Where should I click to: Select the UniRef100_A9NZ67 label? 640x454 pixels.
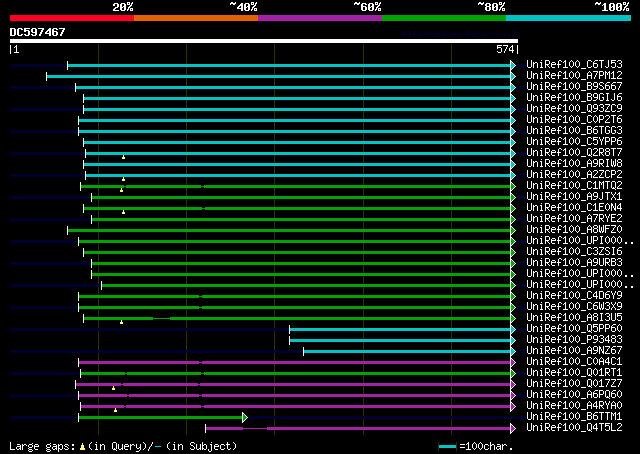574,351
